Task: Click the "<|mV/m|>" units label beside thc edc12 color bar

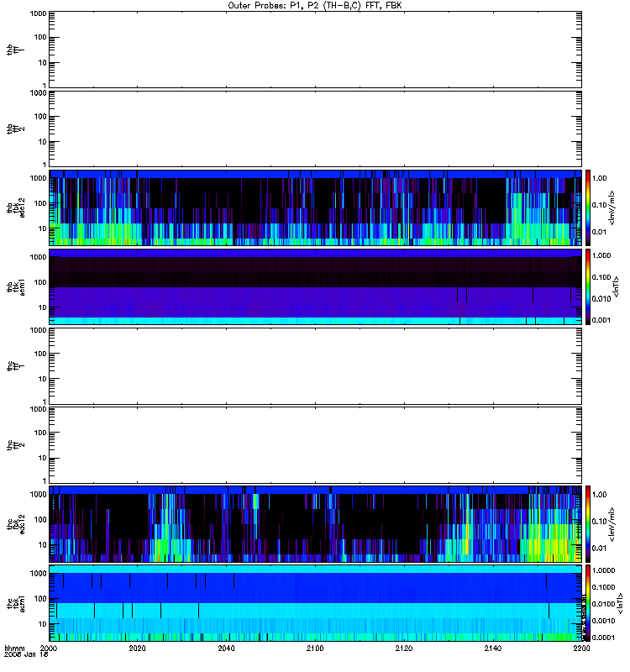Action: 612,524
